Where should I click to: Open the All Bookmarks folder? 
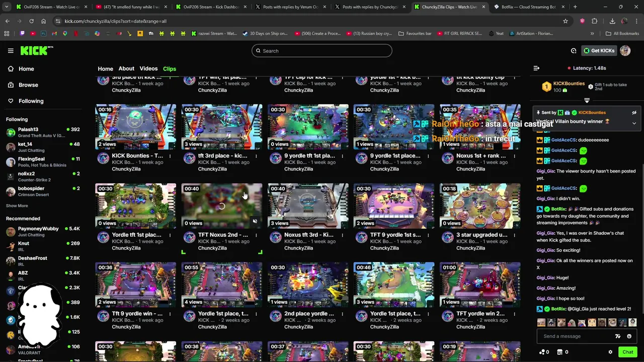tap(622, 34)
